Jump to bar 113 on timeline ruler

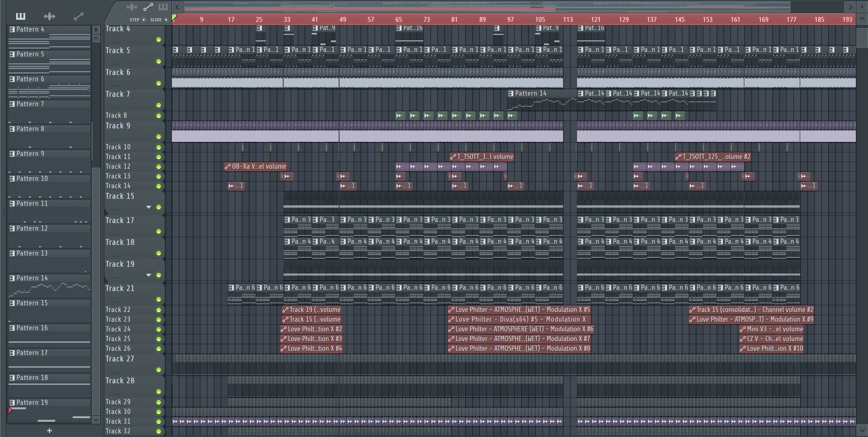[568, 19]
